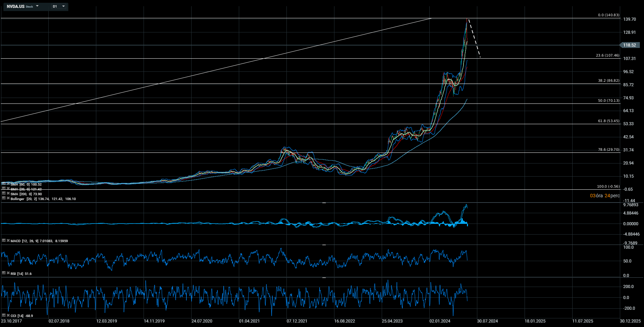644x327 pixels.
Task: Open the D1 timeframe dropdown
Action: pyautogui.click(x=59, y=6)
